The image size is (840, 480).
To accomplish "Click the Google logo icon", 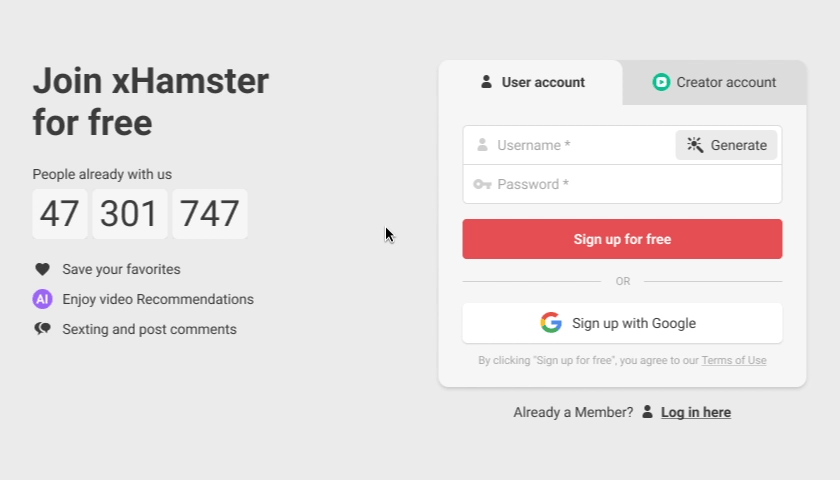I will (x=551, y=322).
